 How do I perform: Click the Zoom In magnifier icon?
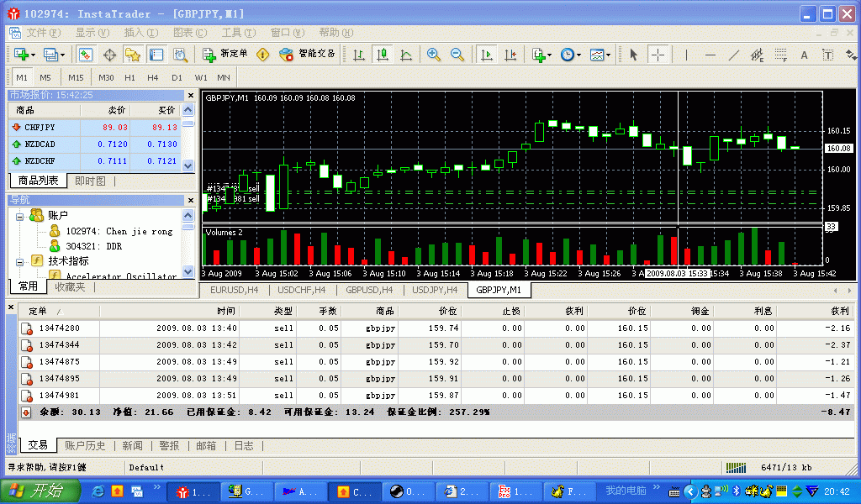click(x=434, y=55)
